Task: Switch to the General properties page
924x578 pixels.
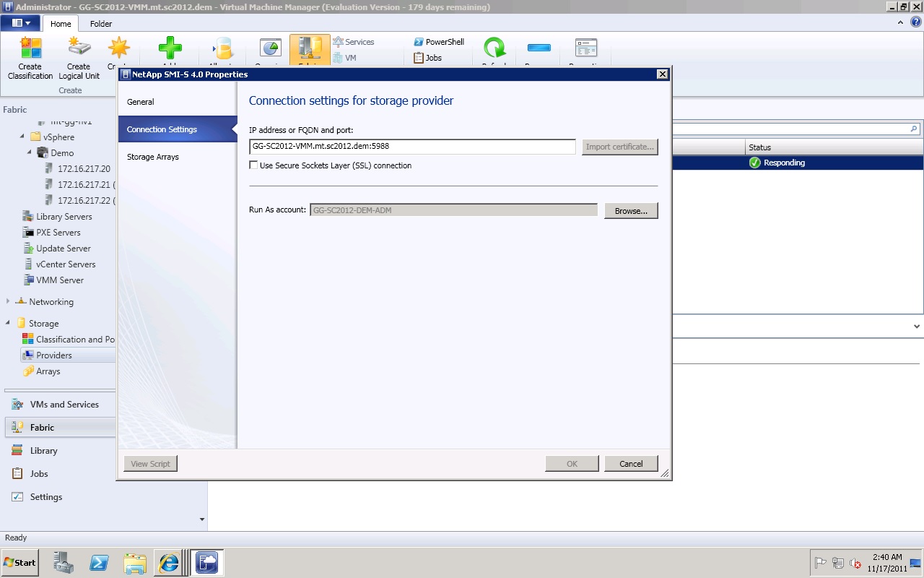Action: coord(141,102)
